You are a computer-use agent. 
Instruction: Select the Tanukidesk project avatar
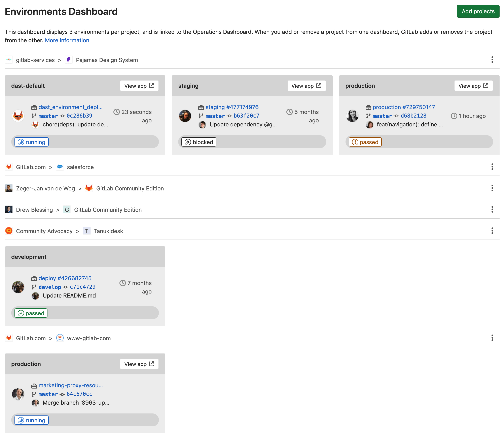pyautogui.click(x=87, y=231)
